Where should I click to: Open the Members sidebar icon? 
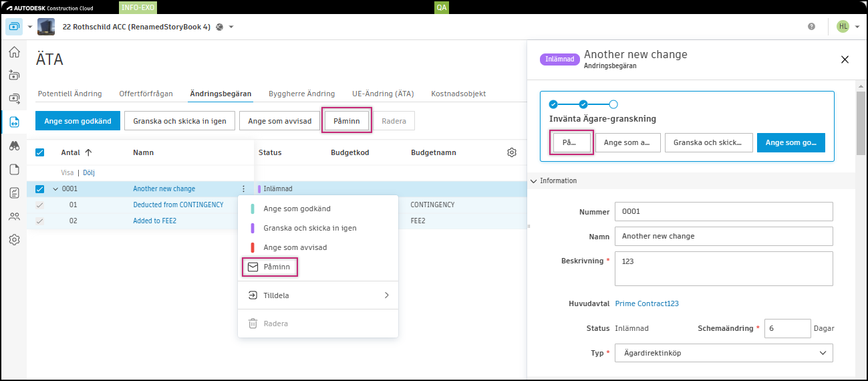[x=14, y=216]
